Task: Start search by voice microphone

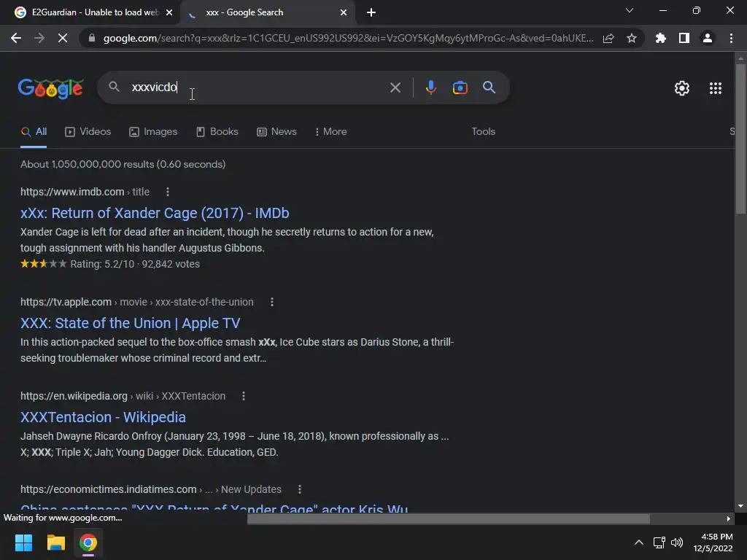Action: pyautogui.click(x=430, y=87)
